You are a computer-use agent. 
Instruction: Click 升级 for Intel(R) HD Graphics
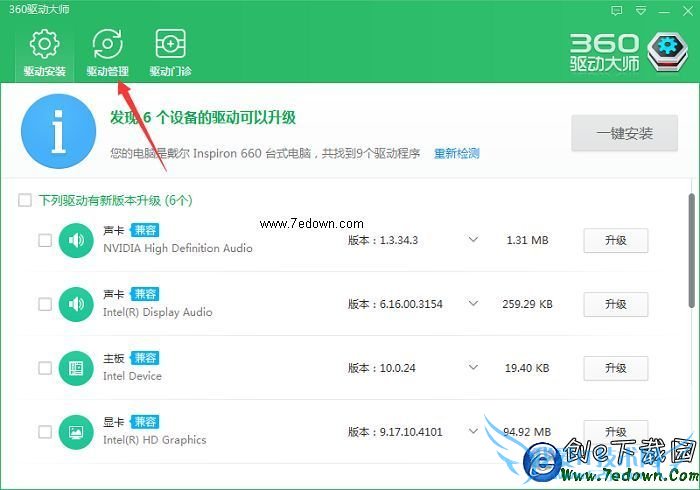click(x=616, y=432)
